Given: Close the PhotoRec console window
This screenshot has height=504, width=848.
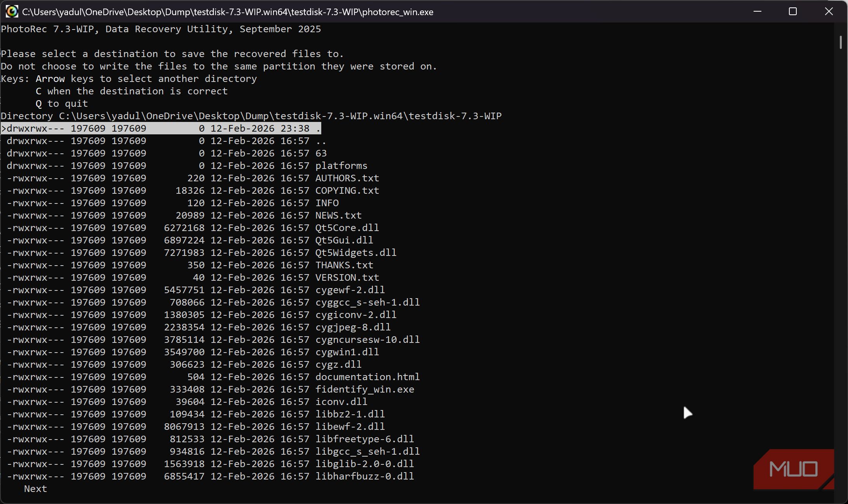Looking at the screenshot, I should point(829,12).
